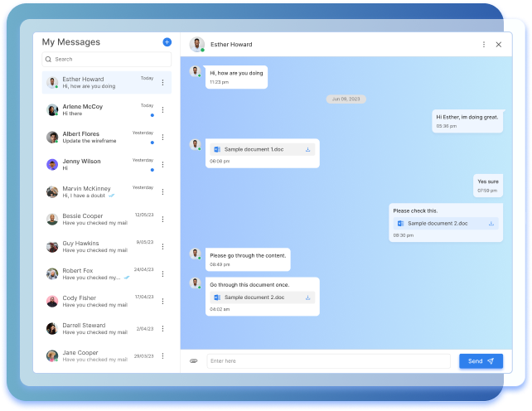This screenshot has width=532, height=411.
Task: Click the search magnifier icon
Action: (x=49, y=60)
